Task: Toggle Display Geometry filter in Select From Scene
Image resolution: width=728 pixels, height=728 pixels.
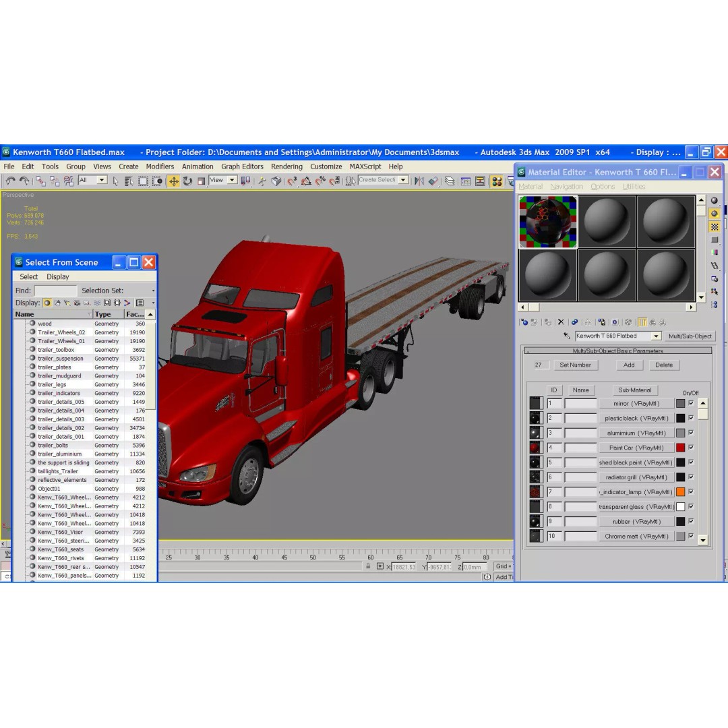Action: (47, 303)
